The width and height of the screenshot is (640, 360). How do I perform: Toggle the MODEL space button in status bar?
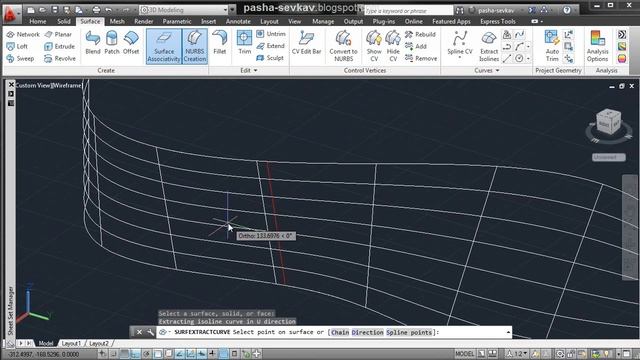[x=464, y=353]
